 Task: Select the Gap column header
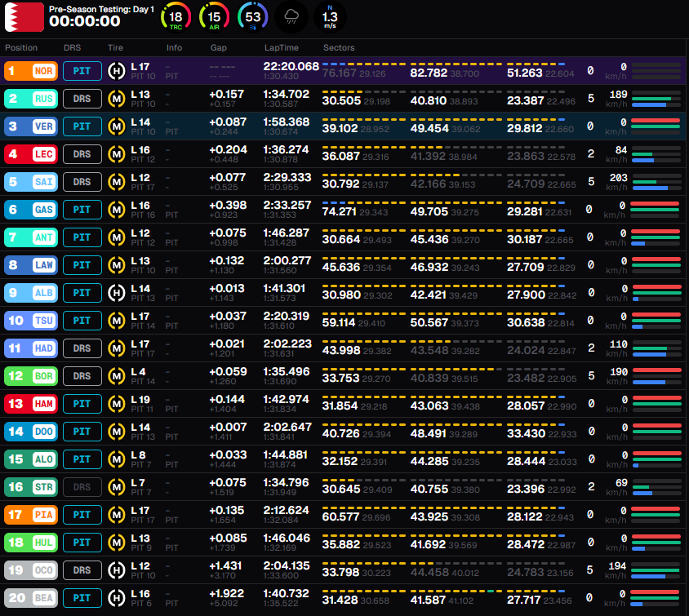pyautogui.click(x=219, y=47)
